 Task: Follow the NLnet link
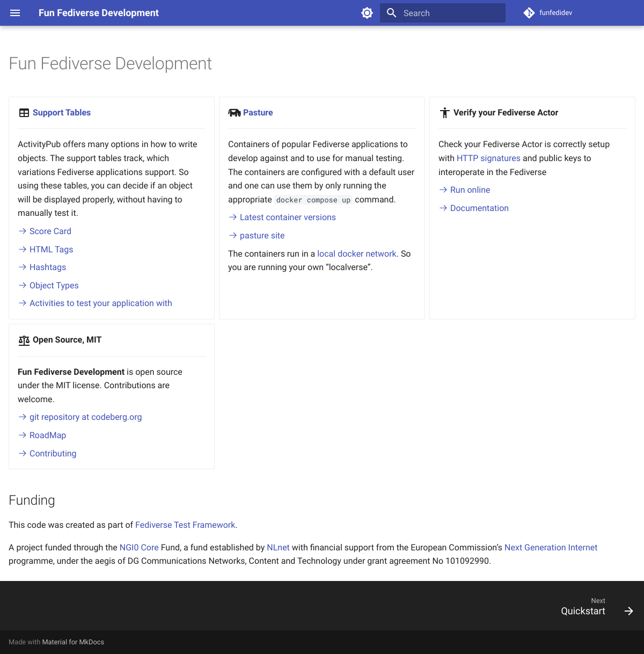coord(278,548)
